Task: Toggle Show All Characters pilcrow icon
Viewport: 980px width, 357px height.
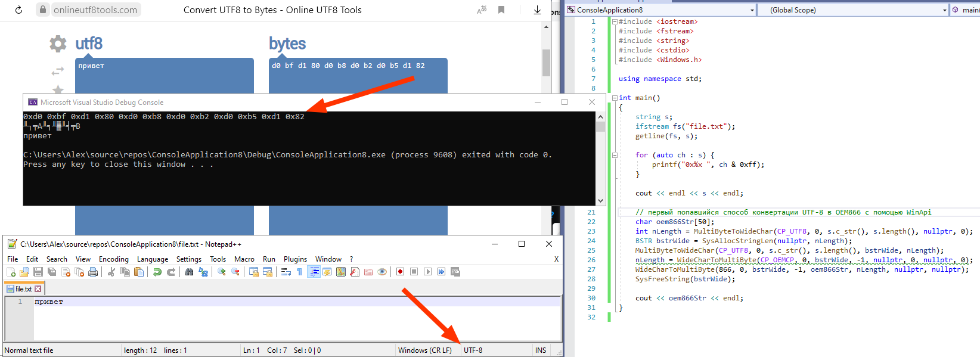Action: (299, 272)
